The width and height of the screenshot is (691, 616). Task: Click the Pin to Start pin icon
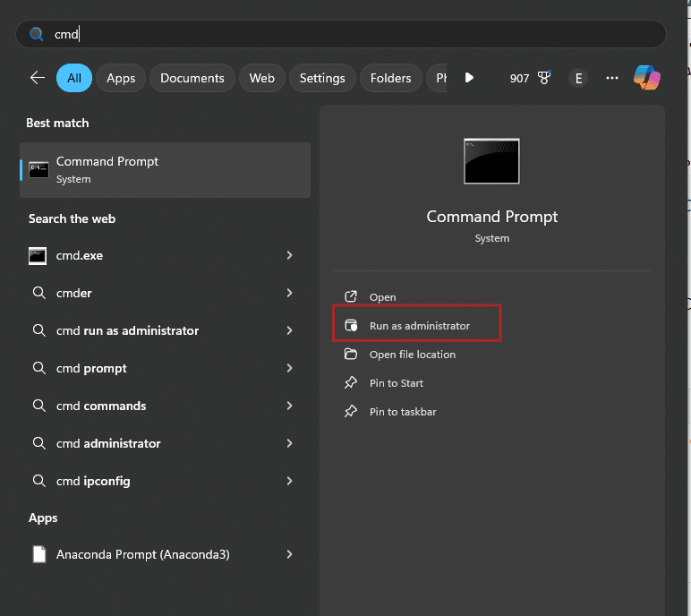pyautogui.click(x=351, y=383)
